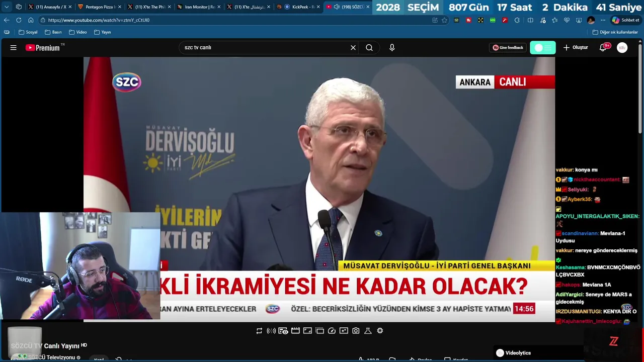The height and width of the screenshot is (362, 644).
Task: Open the browser extensions puzzle icon
Action: click(x=518, y=20)
